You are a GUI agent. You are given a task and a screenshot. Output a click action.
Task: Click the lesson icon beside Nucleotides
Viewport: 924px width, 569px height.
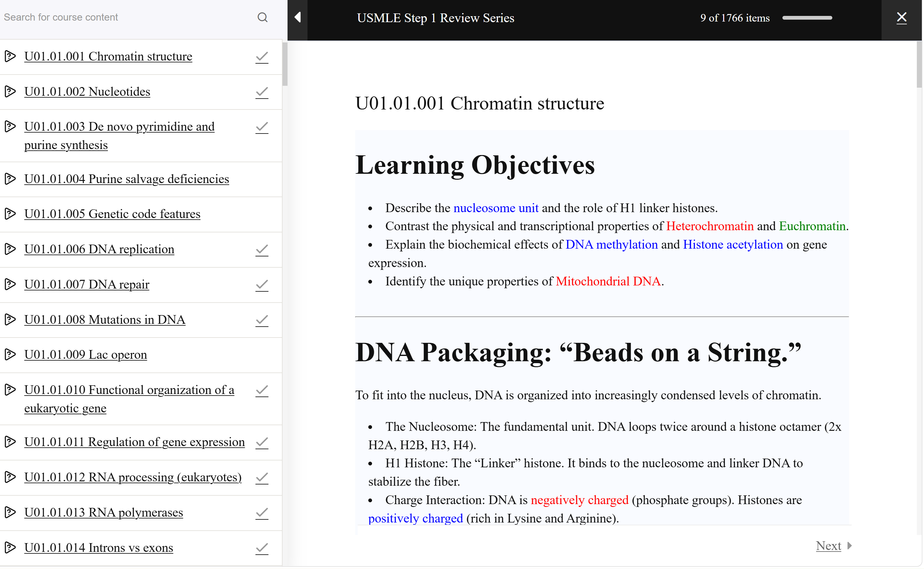click(x=10, y=91)
